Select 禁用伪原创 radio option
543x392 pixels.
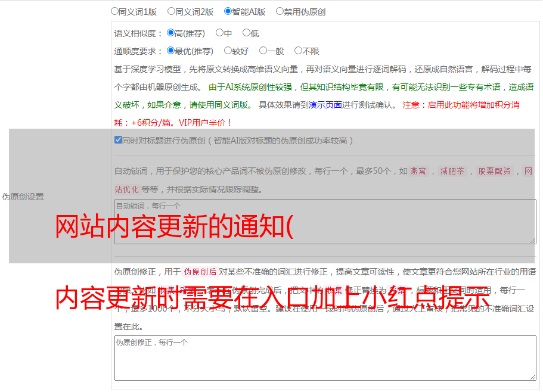(280, 11)
